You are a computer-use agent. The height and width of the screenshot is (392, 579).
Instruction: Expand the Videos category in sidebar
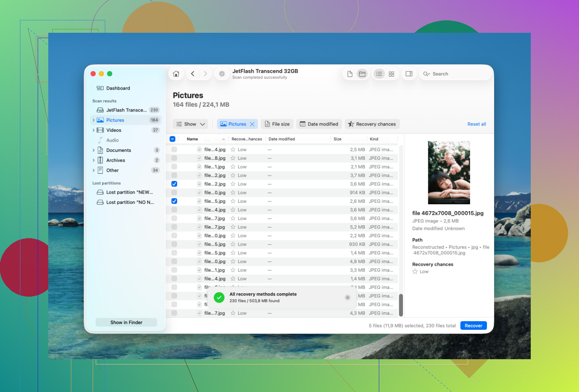click(x=93, y=130)
